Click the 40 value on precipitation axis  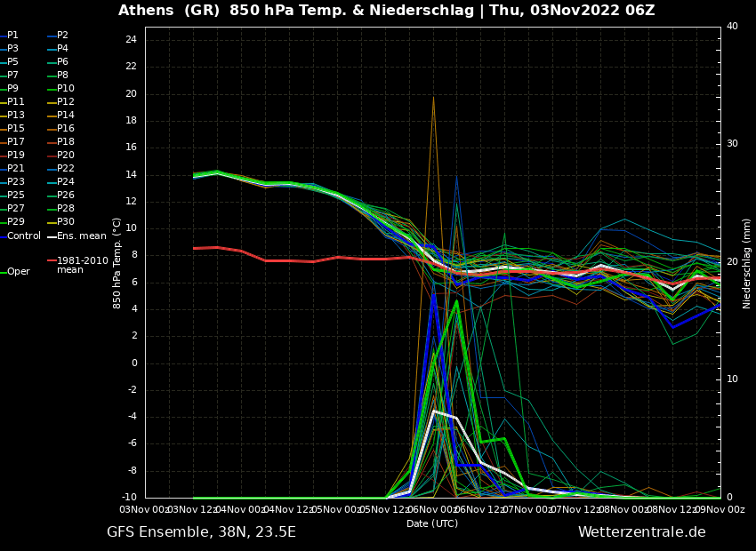pos(732,27)
